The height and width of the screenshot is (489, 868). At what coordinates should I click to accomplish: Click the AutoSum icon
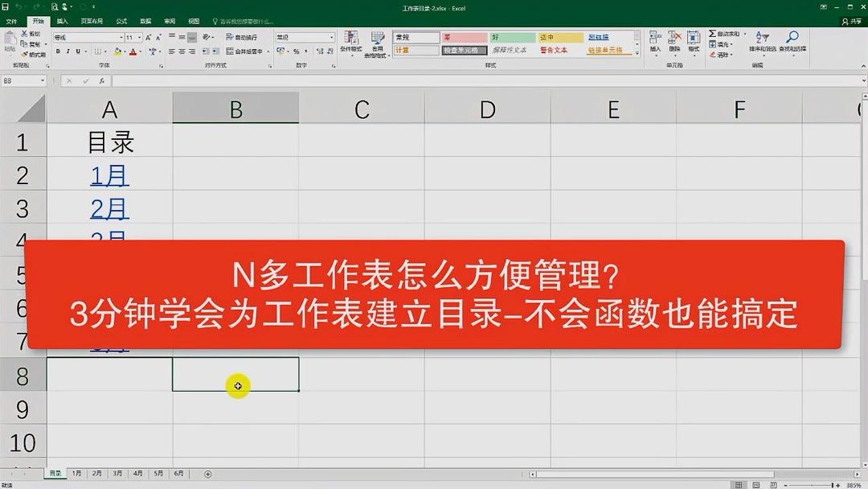[712, 34]
